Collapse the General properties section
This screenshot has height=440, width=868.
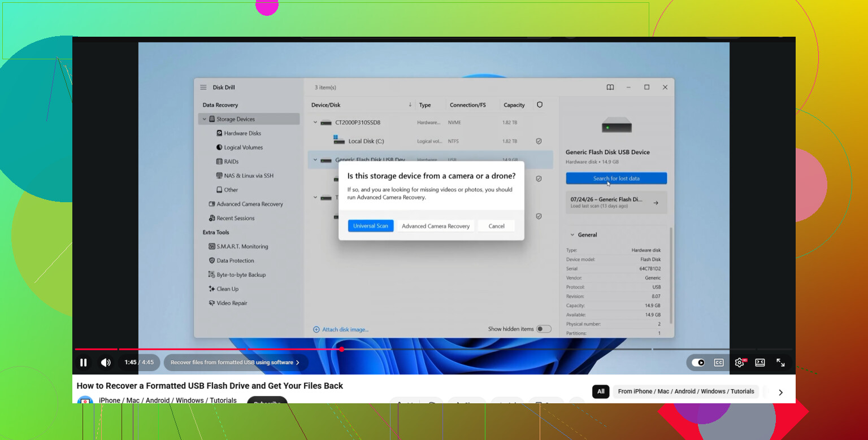pyautogui.click(x=572, y=235)
